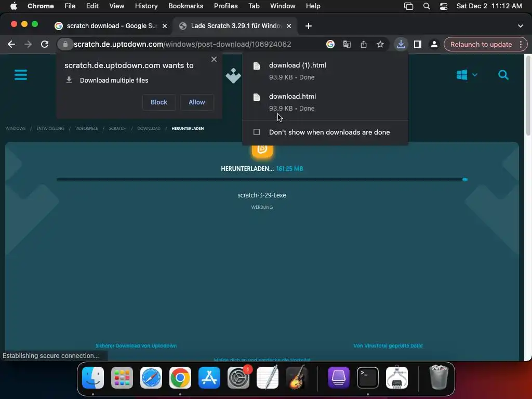The image size is (532, 399).
Task: Open System Settings from the dock
Action: tap(238, 377)
